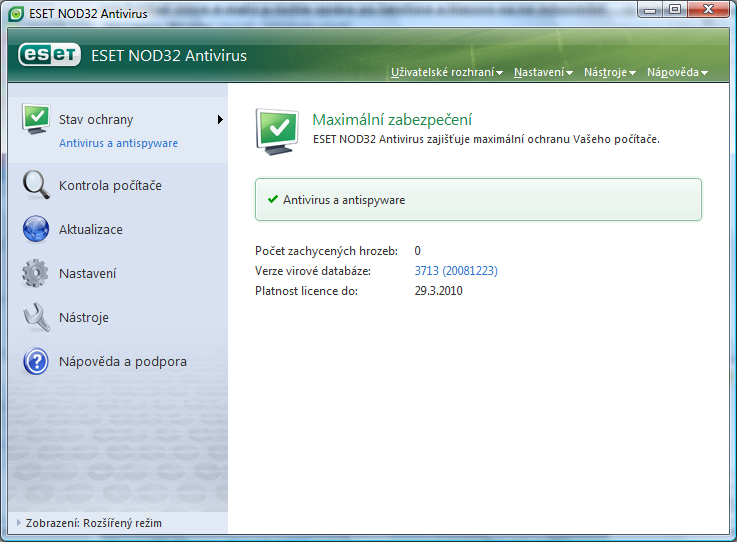Select Kontrola počítače in sidebar
Image resolution: width=737 pixels, height=542 pixels.
pos(110,186)
